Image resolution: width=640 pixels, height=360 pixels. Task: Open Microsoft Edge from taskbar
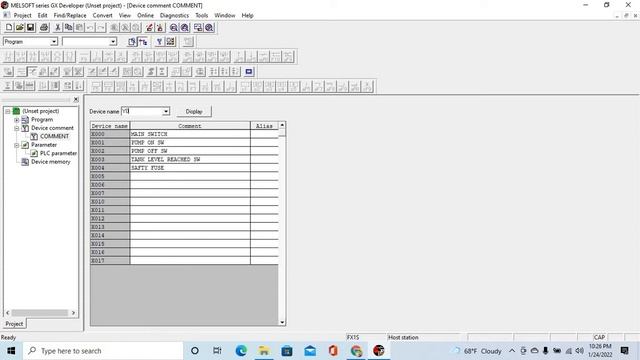[x=241, y=351]
